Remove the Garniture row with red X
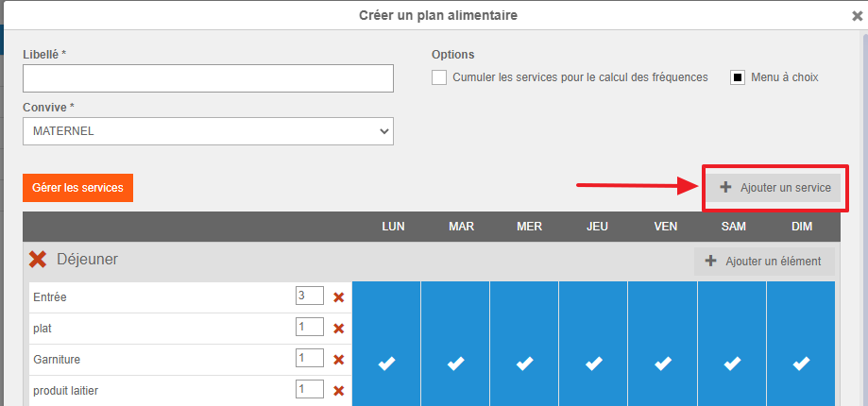The image size is (868, 406). coord(339,360)
